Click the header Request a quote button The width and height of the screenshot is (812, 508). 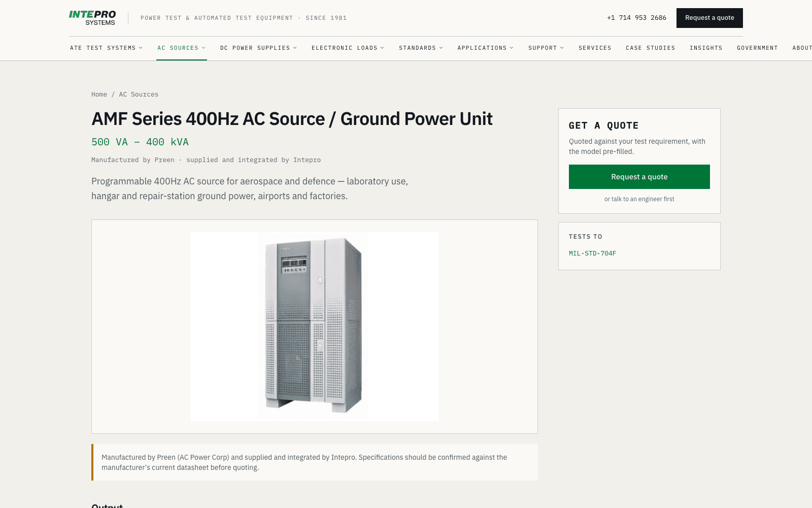click(x=709, y=18)
